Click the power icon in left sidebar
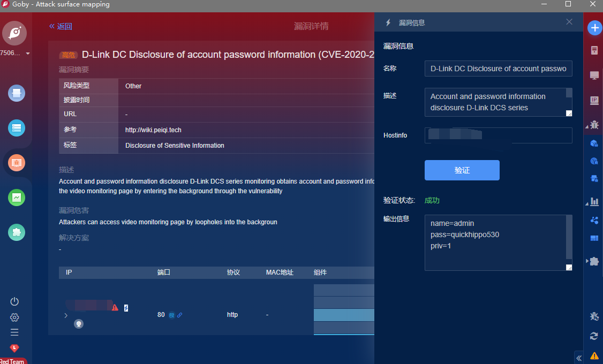 (x=14, y=301)
